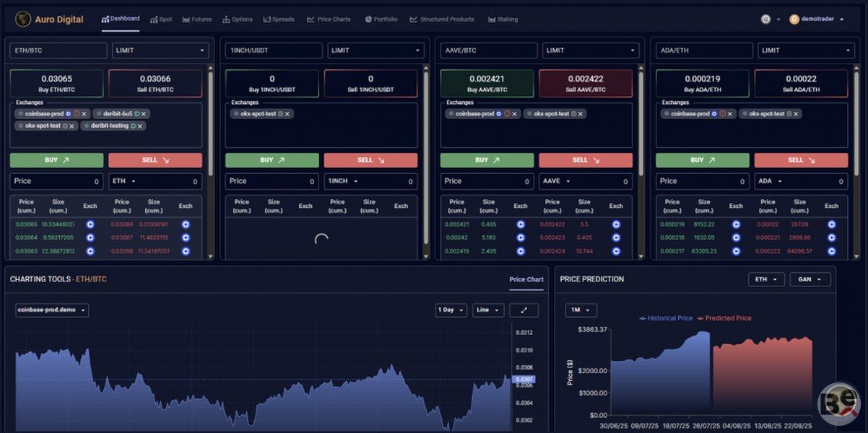Click the demotrader user avatar icon

click(794, 19)
